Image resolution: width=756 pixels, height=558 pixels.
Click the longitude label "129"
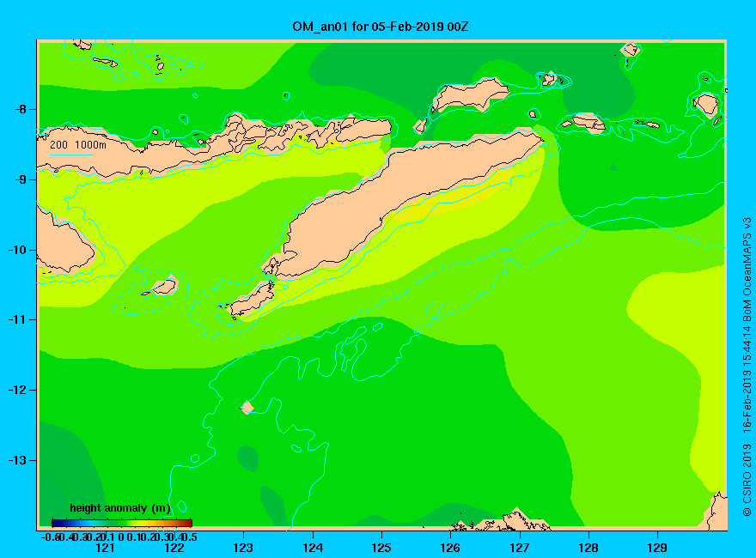pyautogui.click(x=657, y=548)
